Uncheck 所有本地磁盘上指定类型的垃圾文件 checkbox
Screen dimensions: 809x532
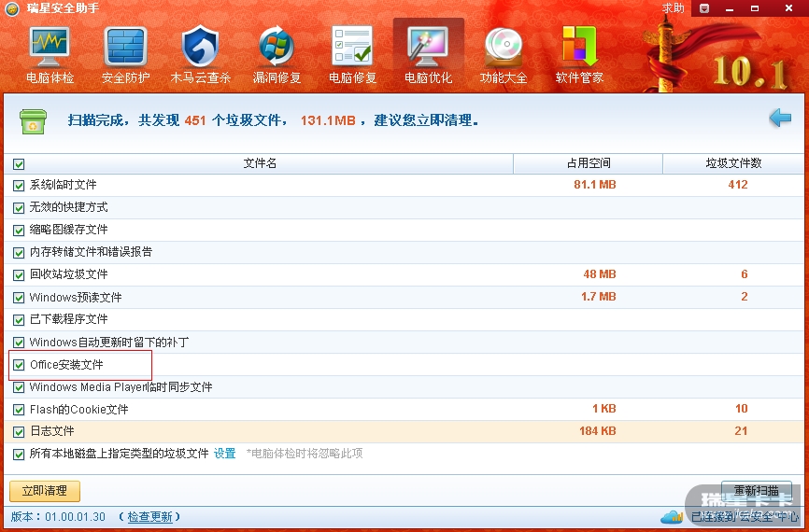(x=19, y=455)
